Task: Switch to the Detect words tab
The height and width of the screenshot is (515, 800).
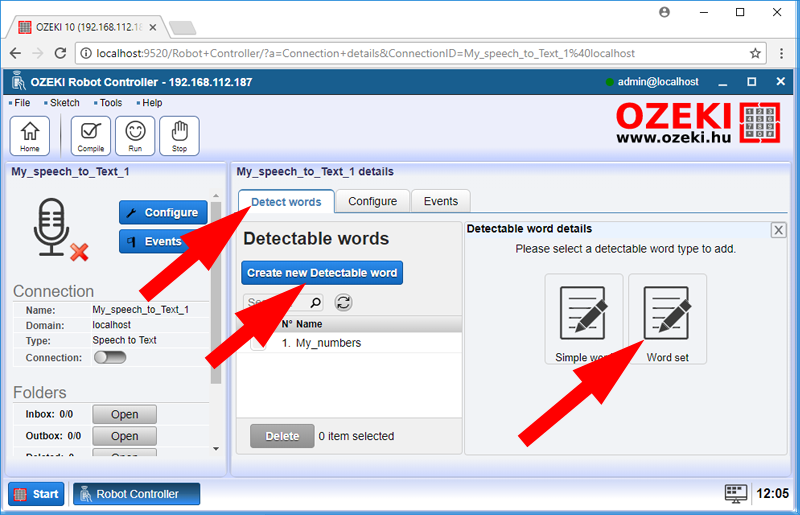Action: tap(286, 202)
